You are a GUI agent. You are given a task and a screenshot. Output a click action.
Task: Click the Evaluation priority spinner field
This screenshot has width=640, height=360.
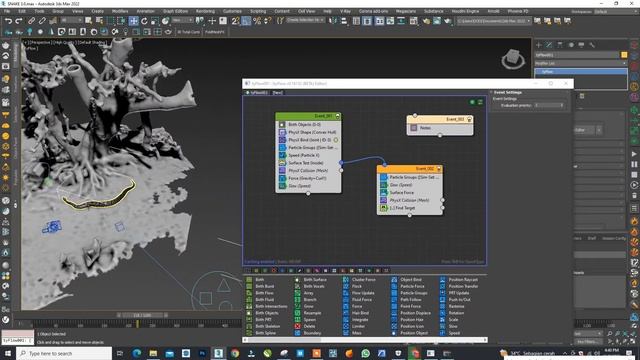click(x=549, y=105)
